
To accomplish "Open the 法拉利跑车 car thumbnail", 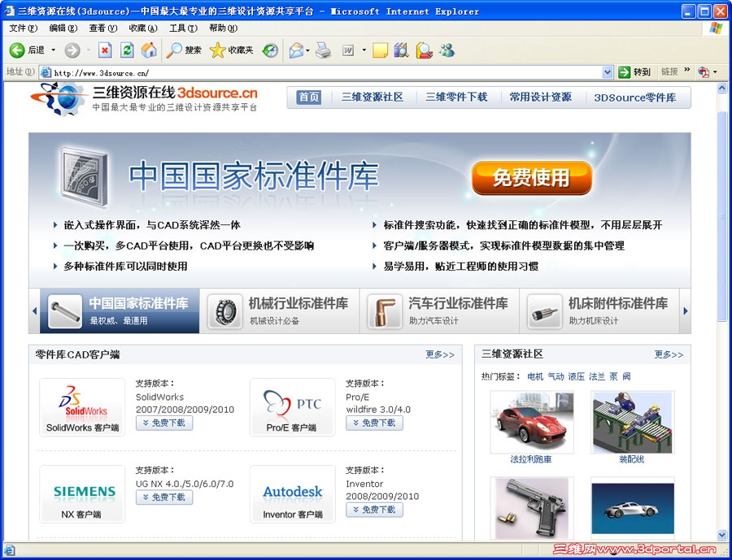I will coord(532,423).
